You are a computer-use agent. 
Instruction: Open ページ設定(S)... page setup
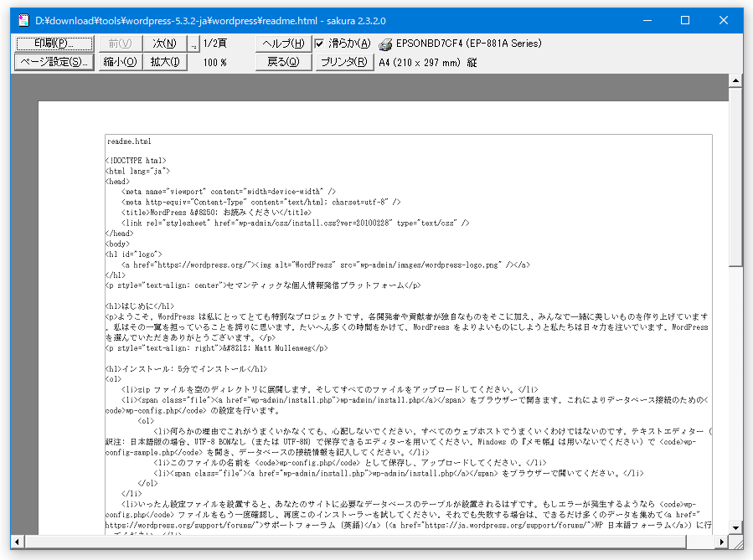pyautogui.click(x=54, y=63)
